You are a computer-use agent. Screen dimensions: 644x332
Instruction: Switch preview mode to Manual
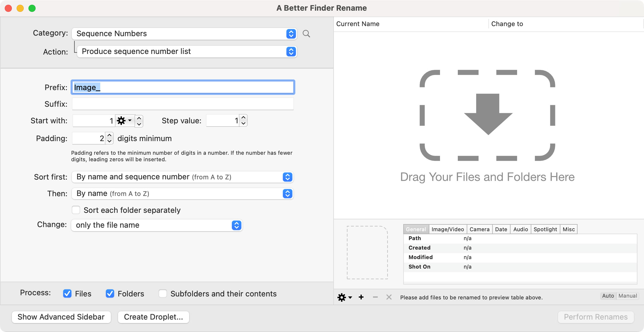628,296
